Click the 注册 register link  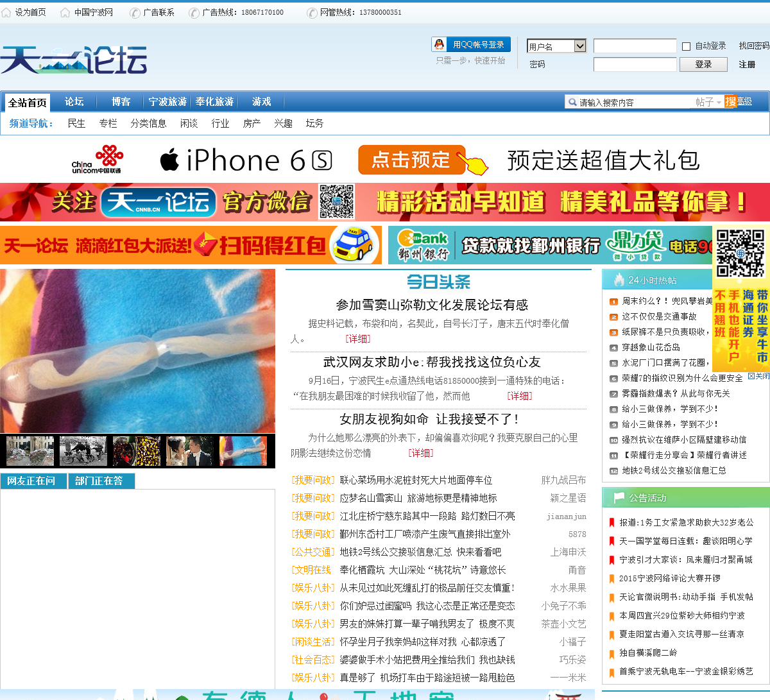point(747,64)
